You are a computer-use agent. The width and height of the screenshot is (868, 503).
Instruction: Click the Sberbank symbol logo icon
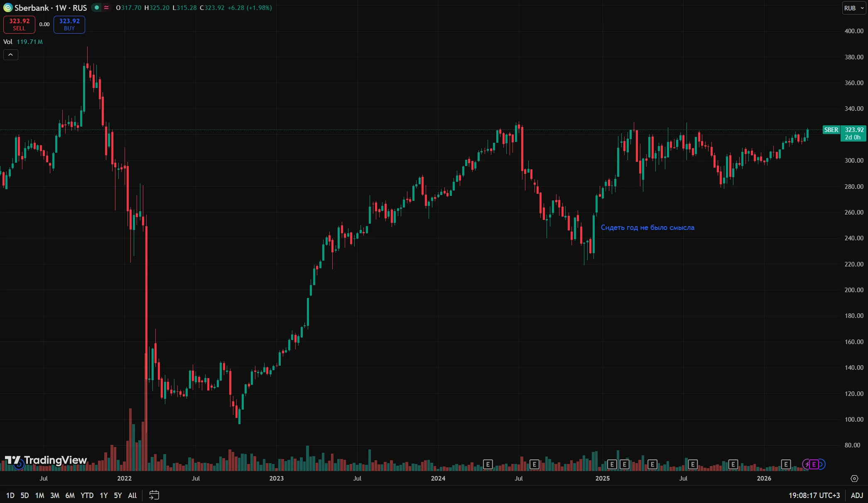point(8,8)
